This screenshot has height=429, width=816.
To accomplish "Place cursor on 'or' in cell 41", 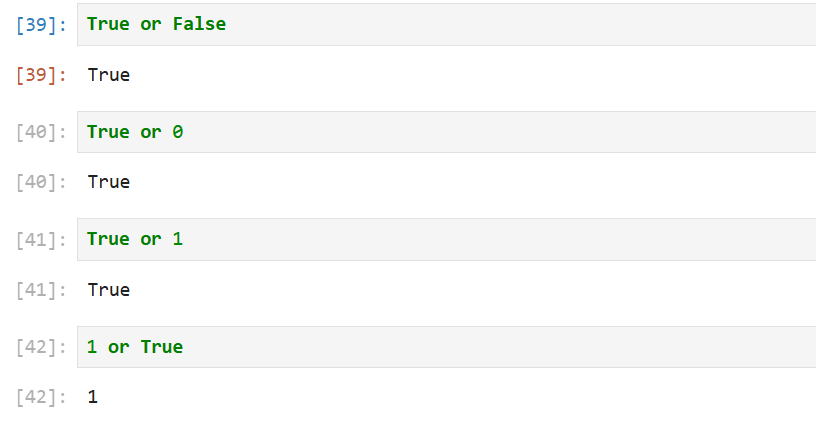I will pos(151,239).
